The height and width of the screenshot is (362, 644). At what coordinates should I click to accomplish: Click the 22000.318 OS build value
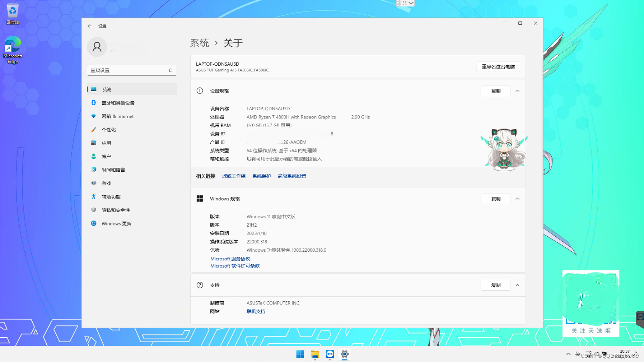[257, 242]
